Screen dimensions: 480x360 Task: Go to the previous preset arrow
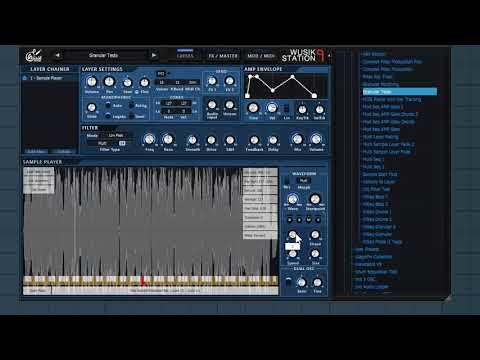click(57, 55)
